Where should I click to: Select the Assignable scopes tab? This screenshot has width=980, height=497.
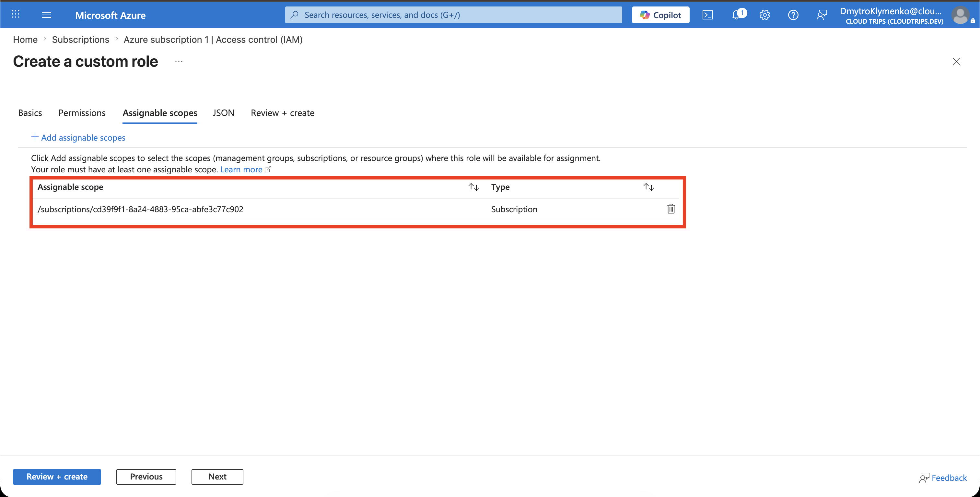coord(160,113)
